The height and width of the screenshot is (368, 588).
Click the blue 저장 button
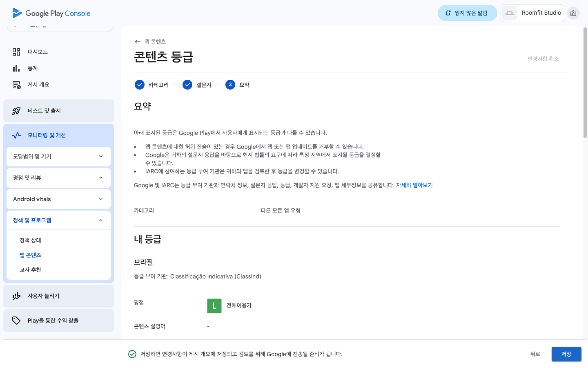566,354
